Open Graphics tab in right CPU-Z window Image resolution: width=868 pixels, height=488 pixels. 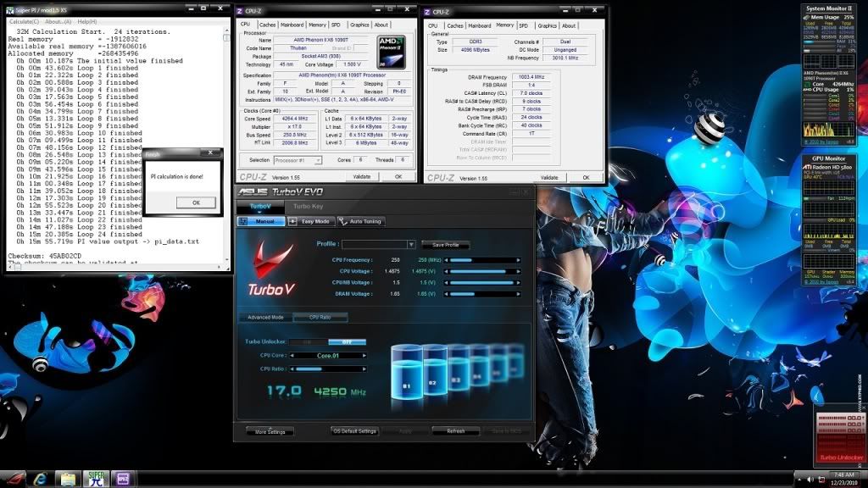(x=547, y=25)
